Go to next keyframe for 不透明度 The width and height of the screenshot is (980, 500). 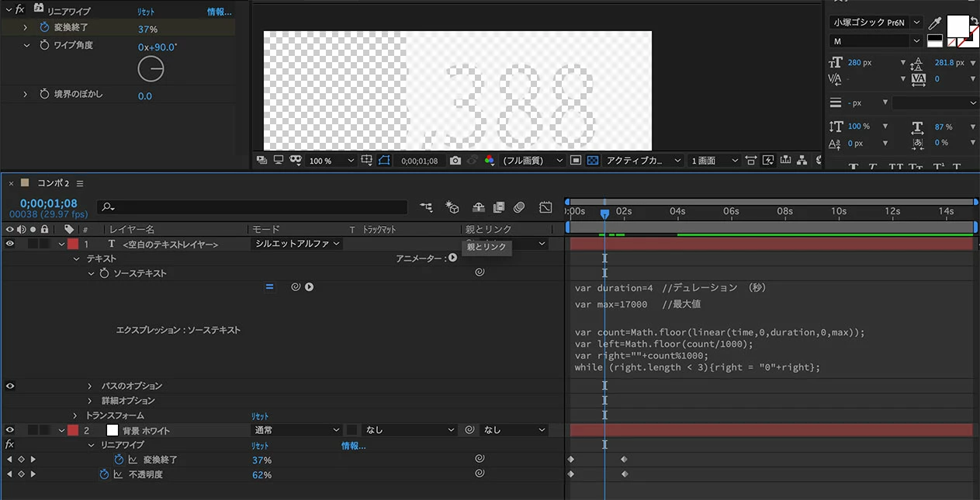(33, 474)
